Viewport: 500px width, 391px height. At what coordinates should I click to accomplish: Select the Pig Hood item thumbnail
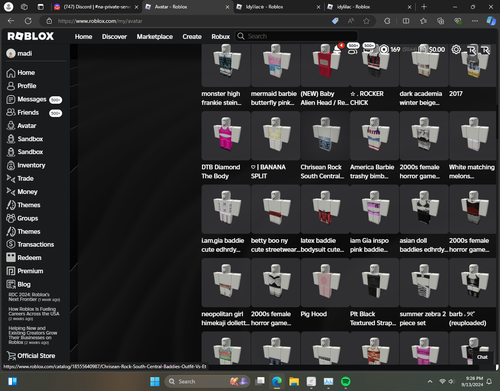(325, 282)
